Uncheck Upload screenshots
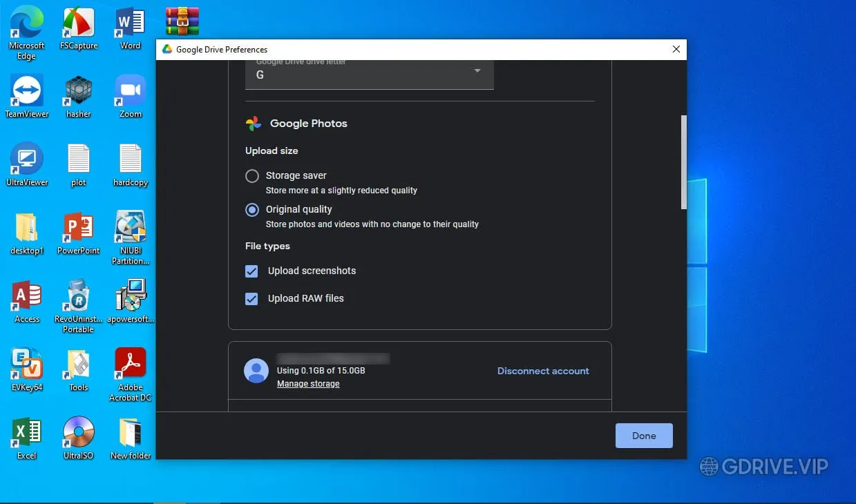856x504 pixels. 251,271
